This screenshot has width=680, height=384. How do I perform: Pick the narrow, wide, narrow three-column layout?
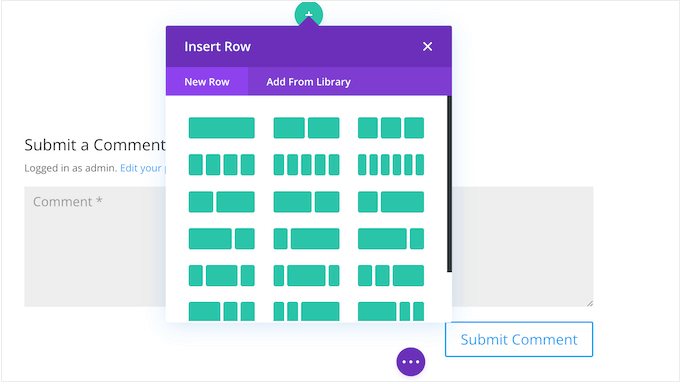click(222, 276)
